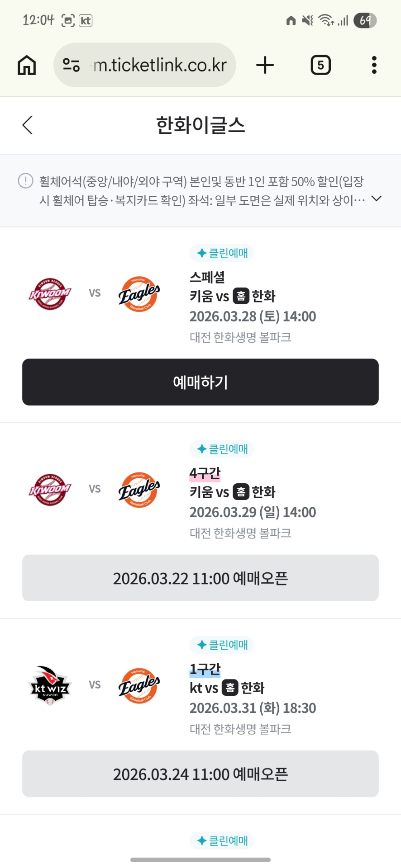
Task: Open the tab switcher showing 5 tabs
Action: tap(320, 65)
